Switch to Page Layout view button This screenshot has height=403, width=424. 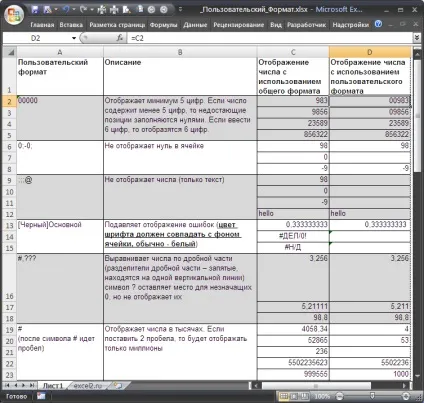[x=294, y=396]
